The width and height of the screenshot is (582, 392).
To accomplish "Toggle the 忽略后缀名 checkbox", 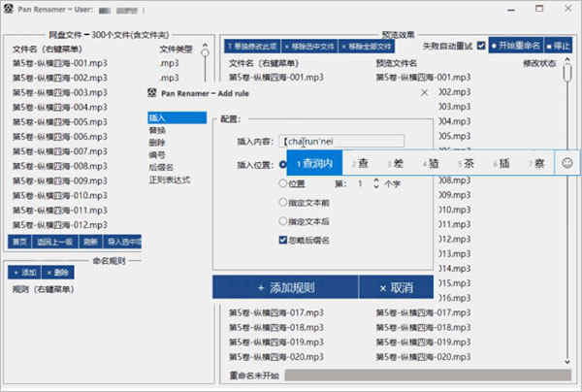I will click(283, 239).
